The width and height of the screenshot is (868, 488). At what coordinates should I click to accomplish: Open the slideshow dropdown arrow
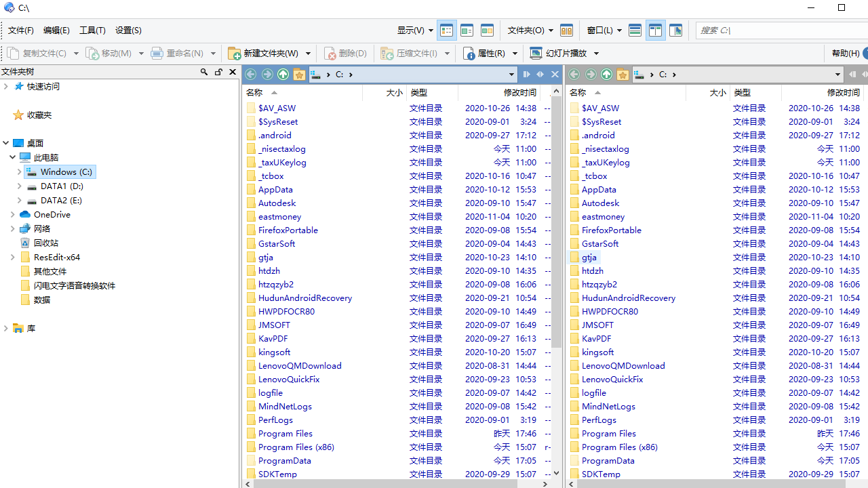[x=596, y=54]
